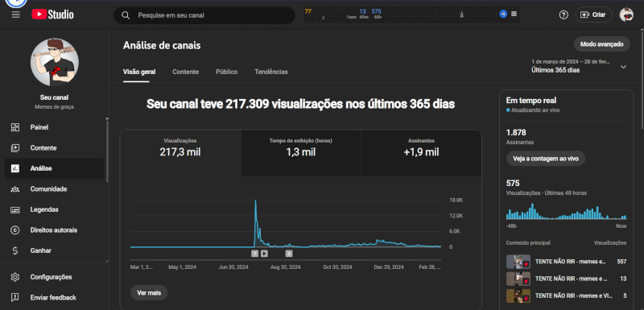Open first TENTE NÃO RIR video with 557 views
Image resolution: width=644 pixels, height=310 pixels.
tap(567, 262)
